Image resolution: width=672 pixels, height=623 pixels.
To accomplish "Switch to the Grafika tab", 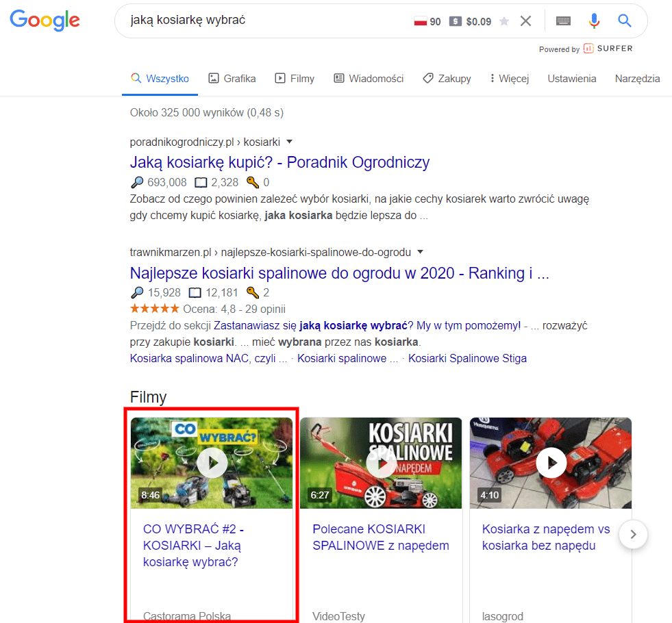I will tap(232, 78).
